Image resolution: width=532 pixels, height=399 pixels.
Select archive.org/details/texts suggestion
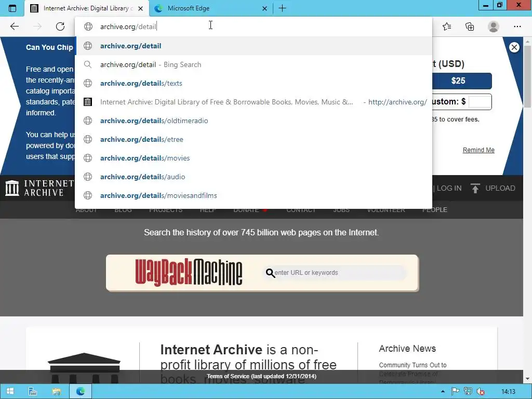pos(254,83)
